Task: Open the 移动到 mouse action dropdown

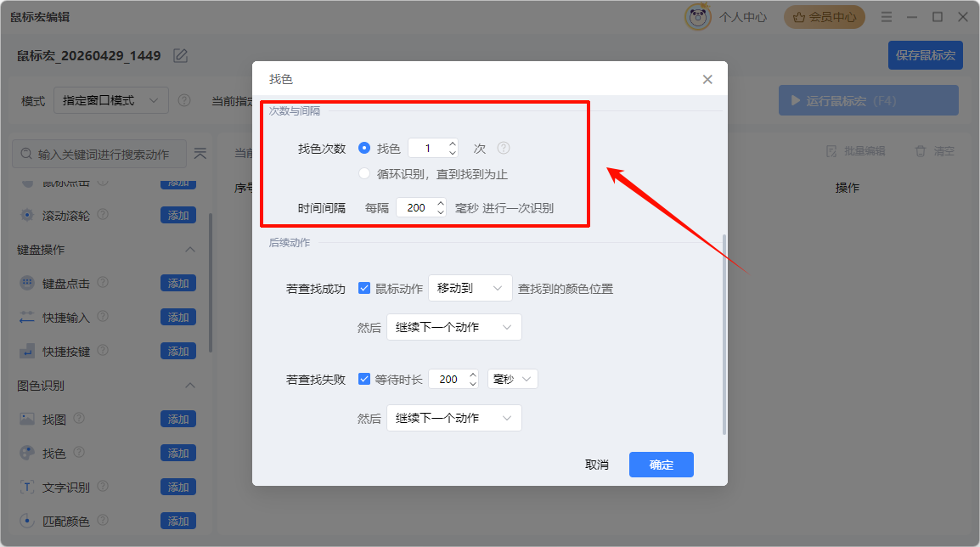Action: (x=470, y=288)
